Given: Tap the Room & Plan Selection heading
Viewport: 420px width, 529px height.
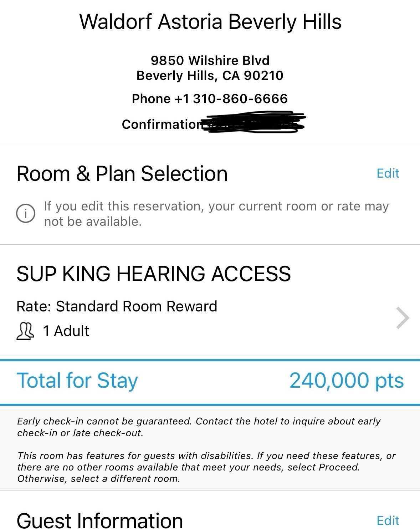Looking at the screenshot, I should tap(122, 174).
